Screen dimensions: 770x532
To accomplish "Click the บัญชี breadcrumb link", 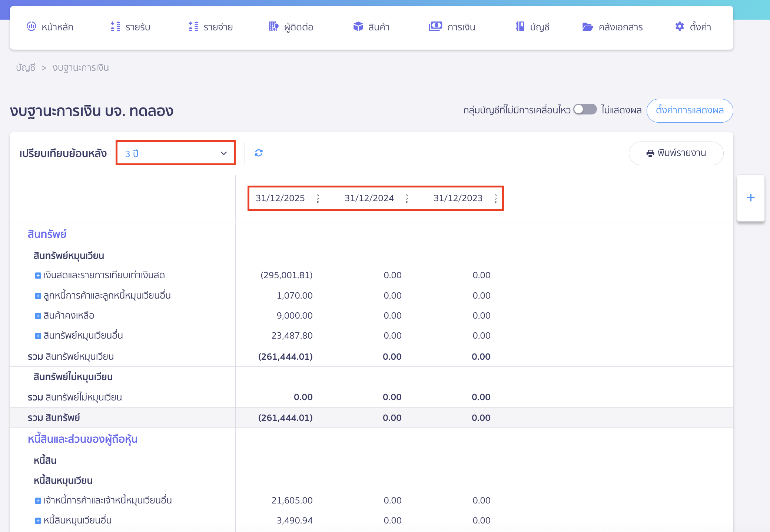I will pos(26,67).
